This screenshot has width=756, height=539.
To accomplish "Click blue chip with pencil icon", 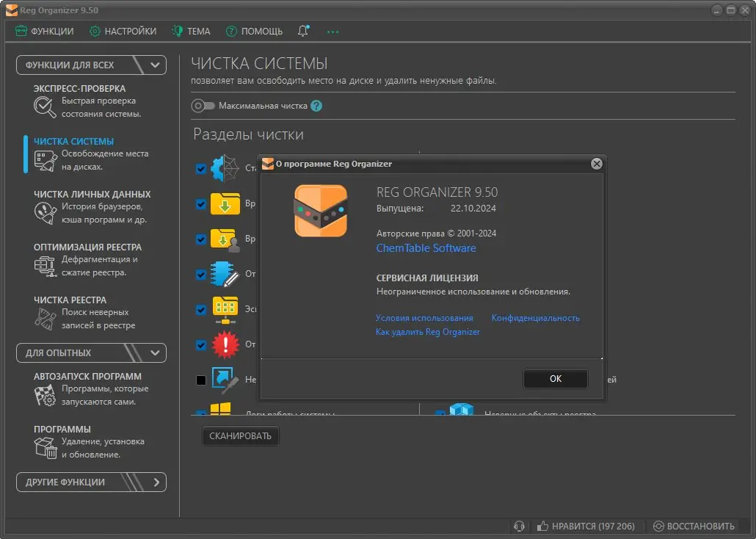I will tap(225, 274).
